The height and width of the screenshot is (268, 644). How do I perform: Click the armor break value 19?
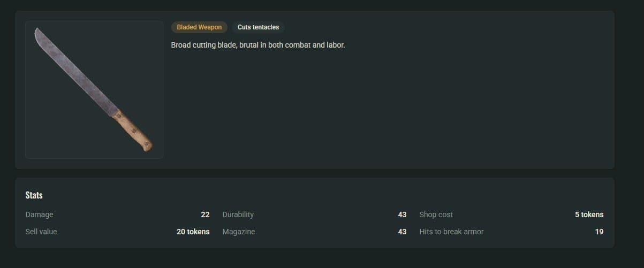599,232
